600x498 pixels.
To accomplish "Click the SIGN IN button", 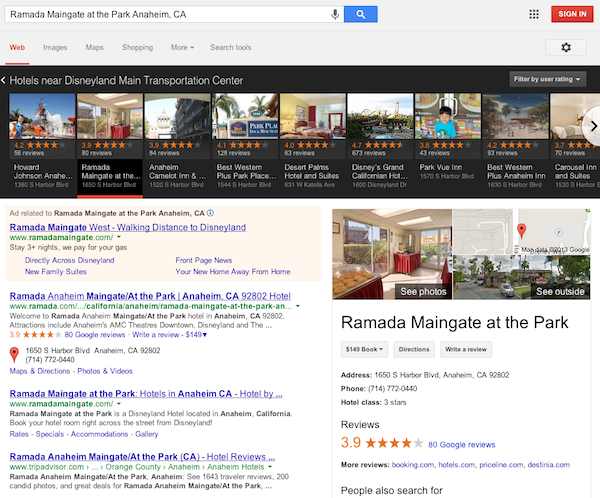I will tap(572, 14).
